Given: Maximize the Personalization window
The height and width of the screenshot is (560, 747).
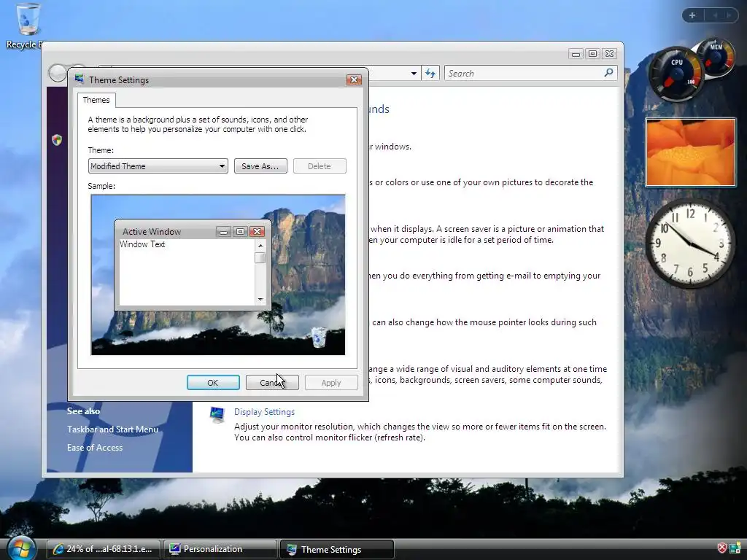Looking at the screenshot, I should point(592,54).
